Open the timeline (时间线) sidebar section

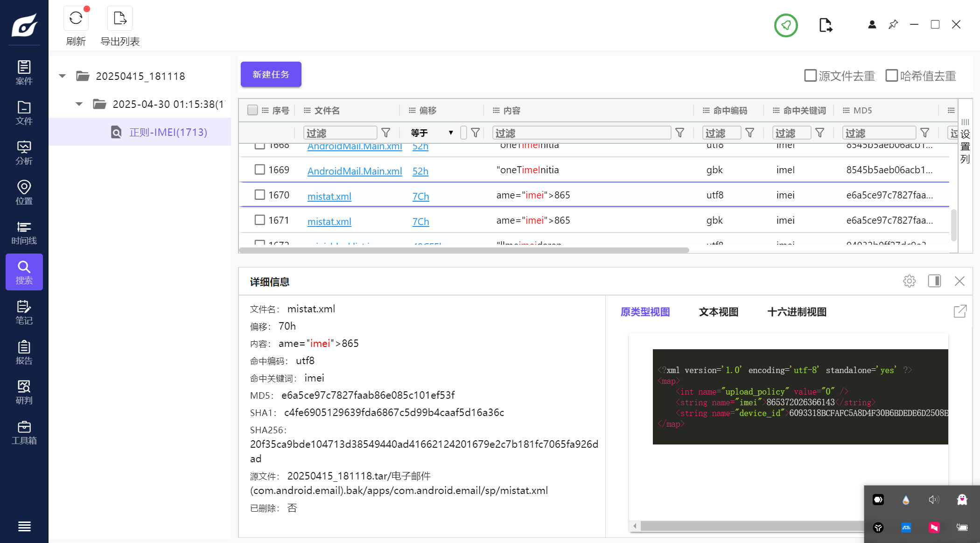(x=24, y=233)
